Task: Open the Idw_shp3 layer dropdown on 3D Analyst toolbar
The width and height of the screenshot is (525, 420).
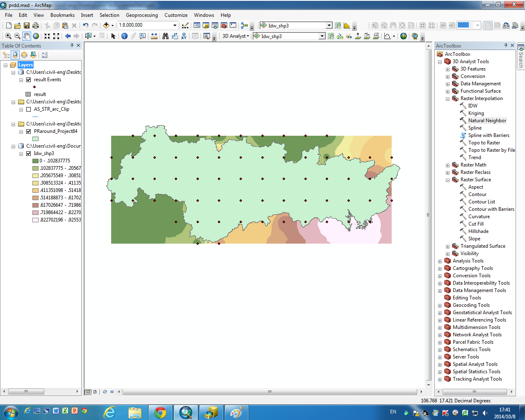Action: coord(322,36)
